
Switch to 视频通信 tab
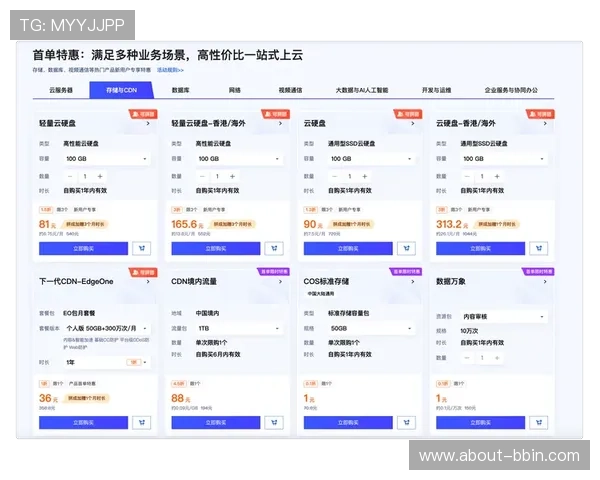[x=290, y=90]
